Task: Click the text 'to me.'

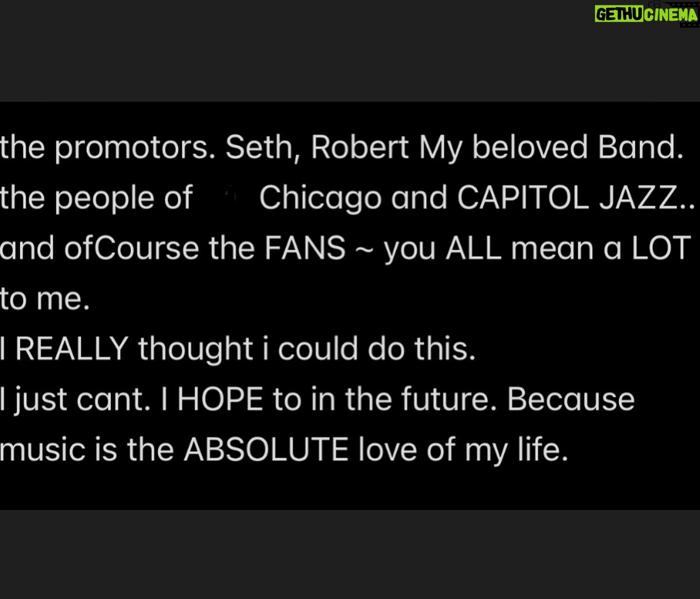Action: point(45,299)
